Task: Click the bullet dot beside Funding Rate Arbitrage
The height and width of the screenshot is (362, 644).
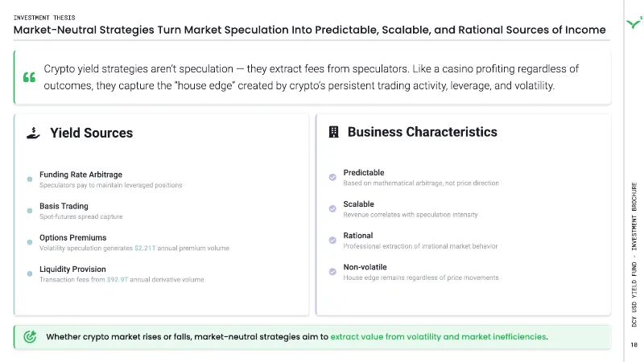Action: 30,179
